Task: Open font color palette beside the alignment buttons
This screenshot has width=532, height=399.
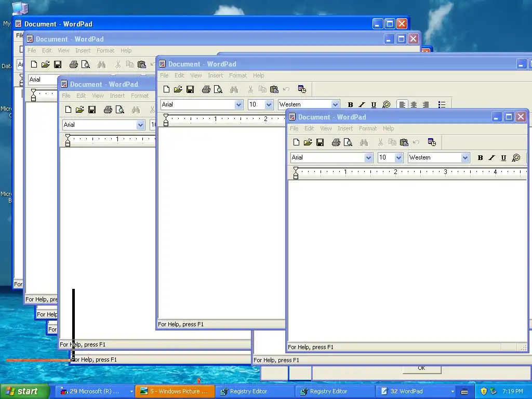Action: [x=386, y=104]
